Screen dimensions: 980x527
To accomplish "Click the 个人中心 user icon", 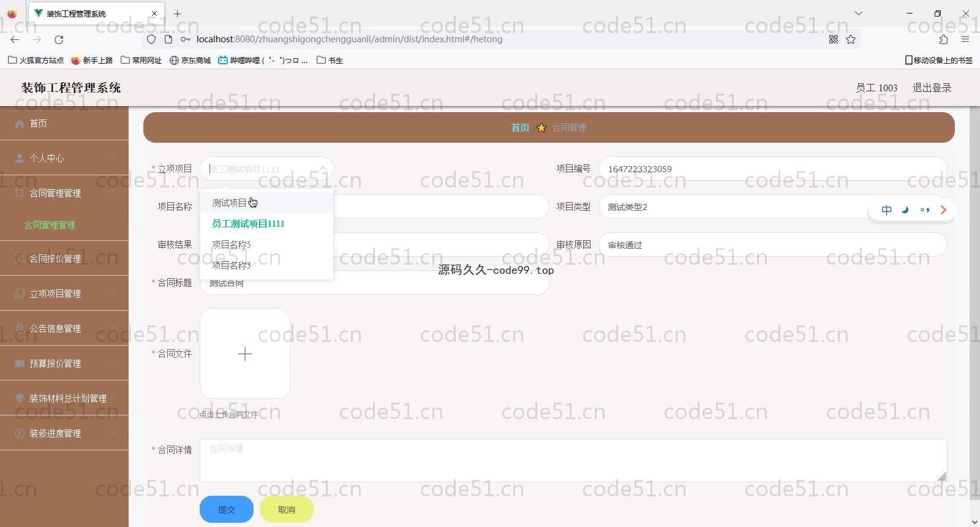I will (19, 158).
